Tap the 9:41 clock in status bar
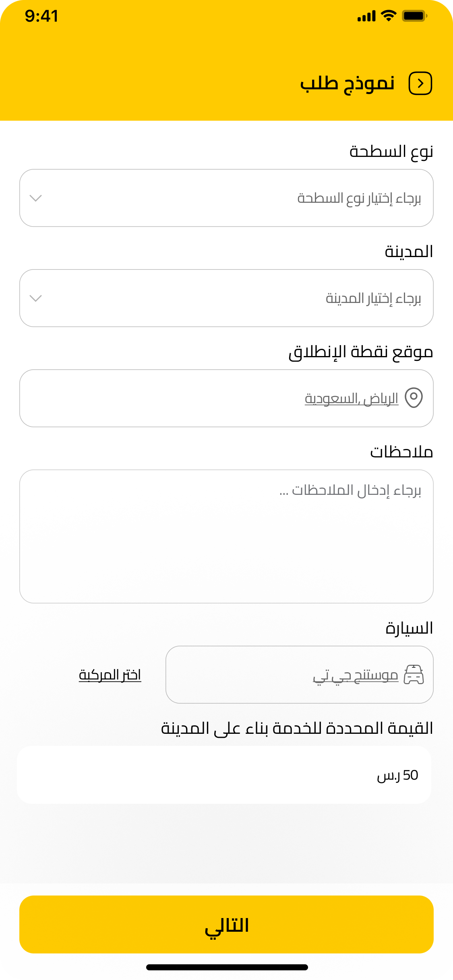The width and height of the screenshot is (453, 980). [x=41, y=16]
